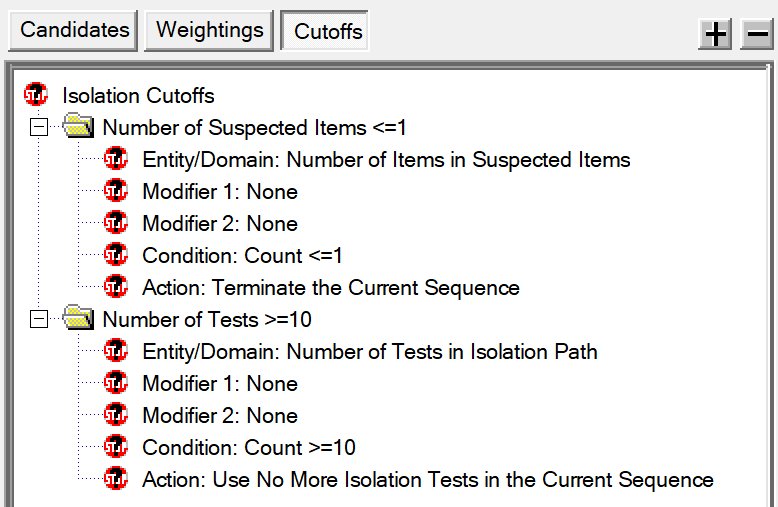Remove a cutoff with the minus button
The width and height of the screenshot is (778, 507).
[757, 34]
